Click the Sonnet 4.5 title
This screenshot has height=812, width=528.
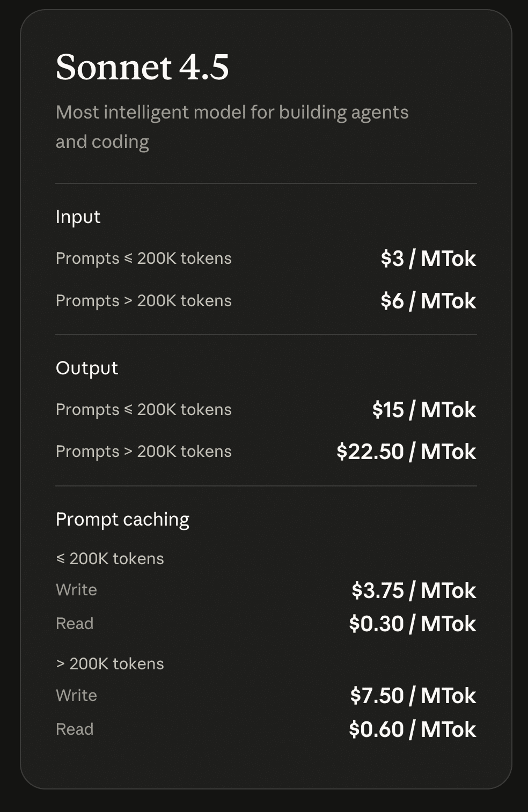(142, 68)
